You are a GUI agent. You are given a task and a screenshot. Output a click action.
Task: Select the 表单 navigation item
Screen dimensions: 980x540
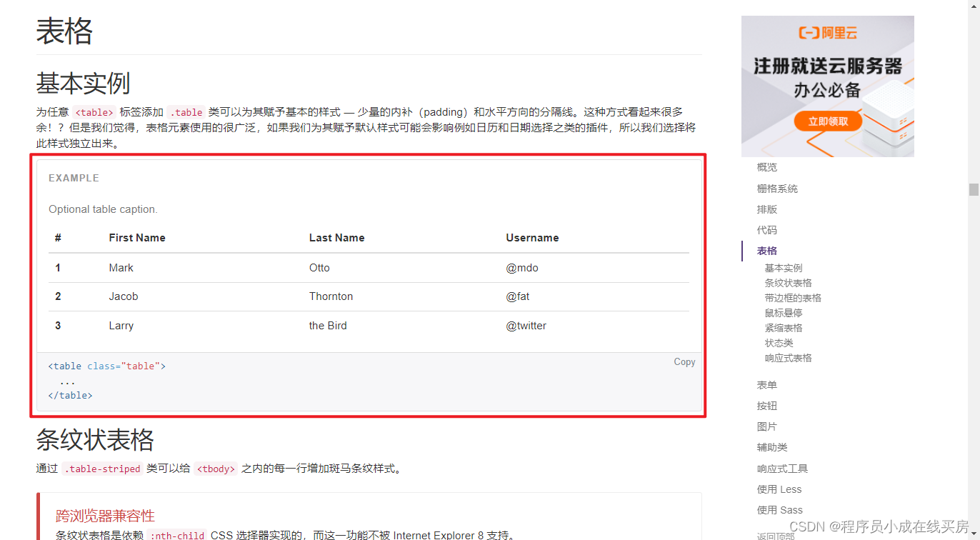tap(766, 384)
